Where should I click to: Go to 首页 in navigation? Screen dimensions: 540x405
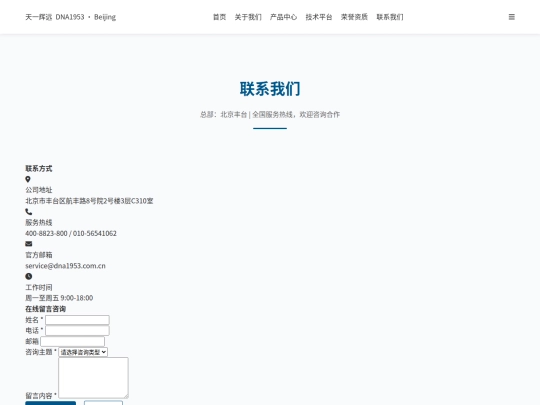coord(219,17)
